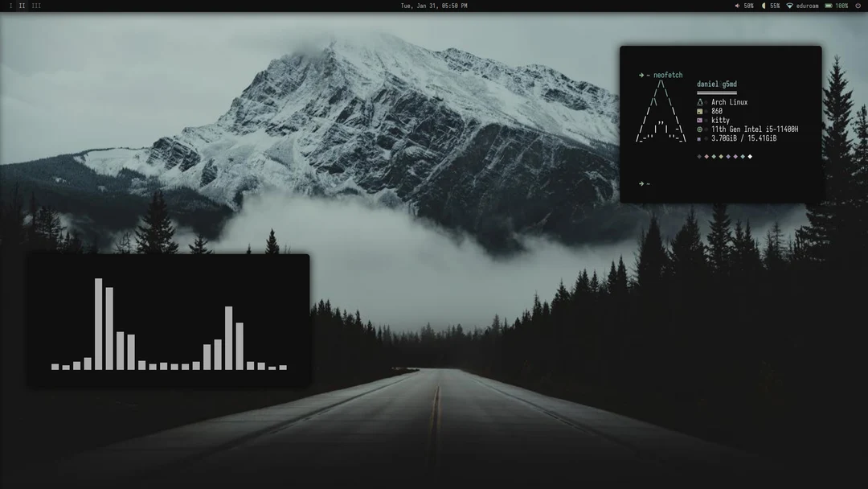Click the Wi-Fi icon next to eduroam
The image size is (868, 489).
pos(790,6)
